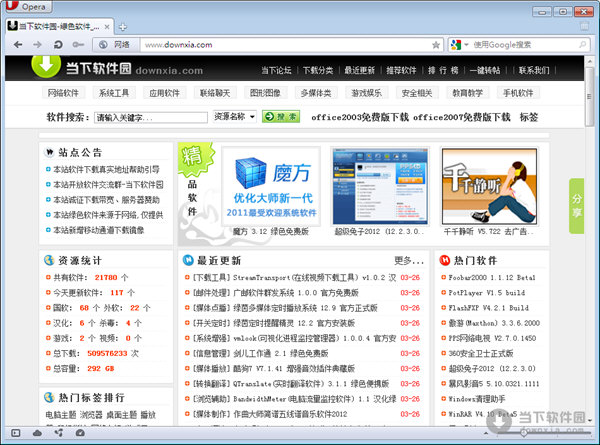This screenshot has height=445, width=600.
Task: Open the Opera menu button
Action: (x=29, y=6)
